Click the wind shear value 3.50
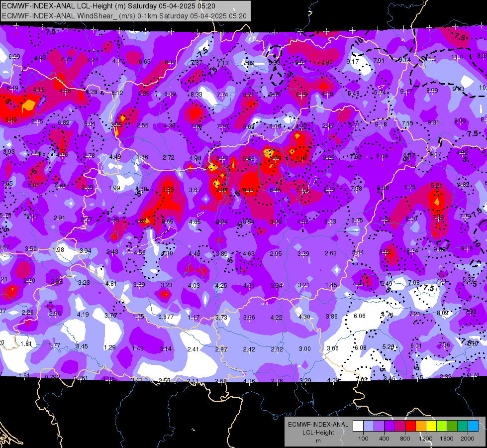 tap(31, 249)
